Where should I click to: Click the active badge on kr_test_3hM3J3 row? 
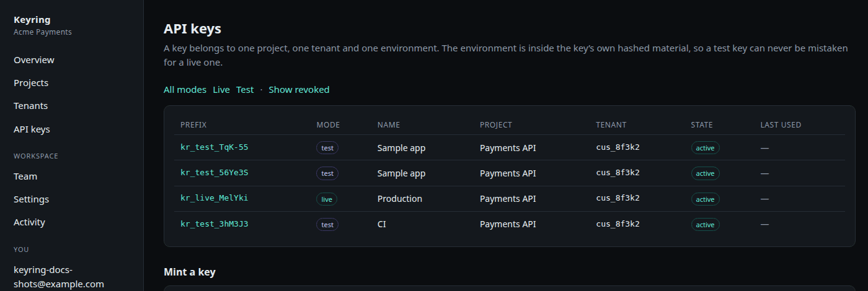705,225
